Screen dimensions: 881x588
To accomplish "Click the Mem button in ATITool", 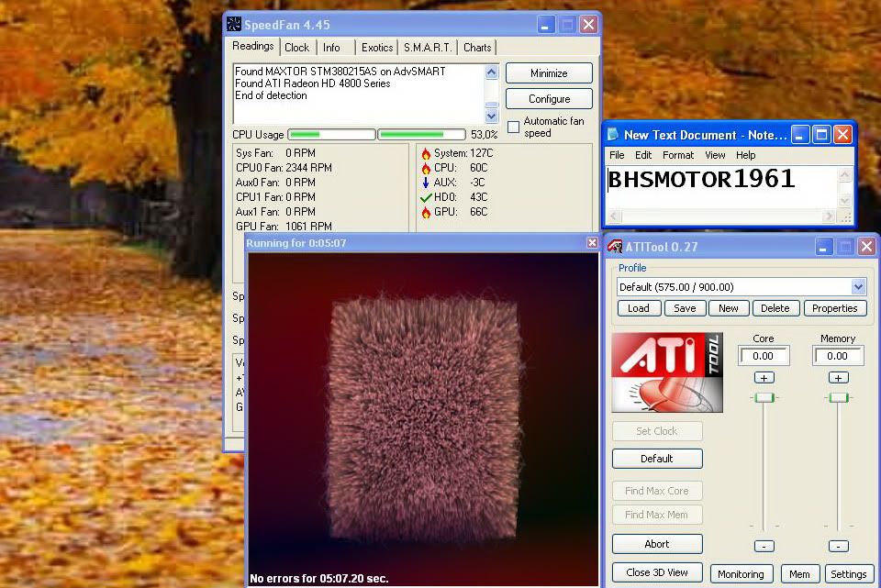I will click(x=799, y=574).
